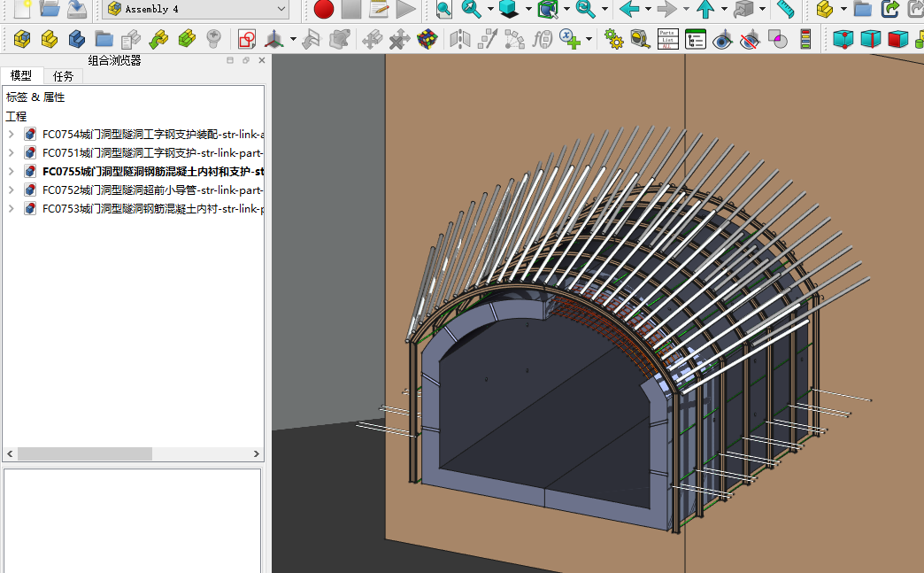
Task: Open the Parts List BOM tool
Action: pos(668,39)
